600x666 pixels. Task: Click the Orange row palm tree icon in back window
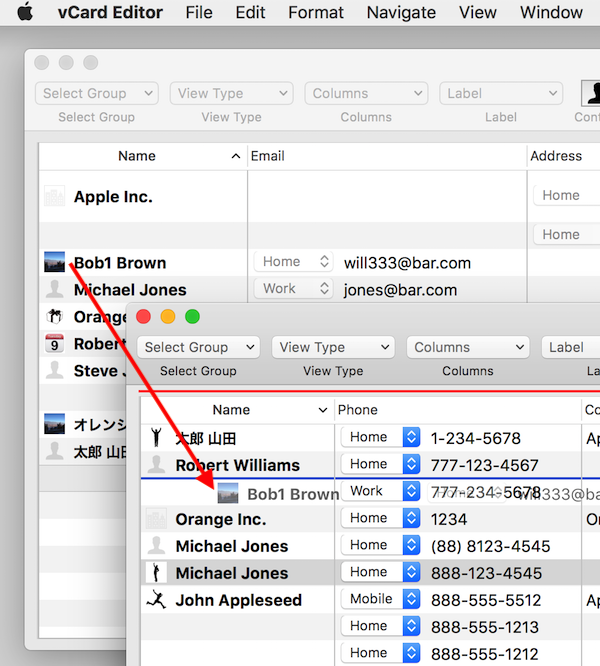55,316
